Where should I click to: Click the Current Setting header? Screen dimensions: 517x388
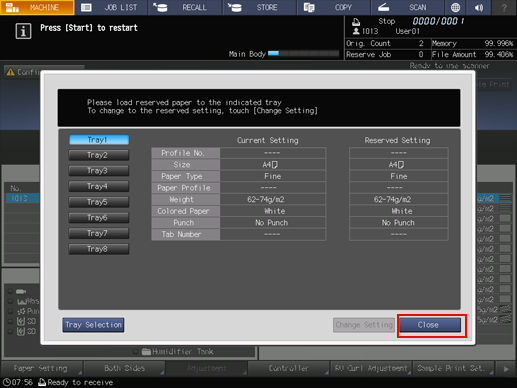click(268, 140)
